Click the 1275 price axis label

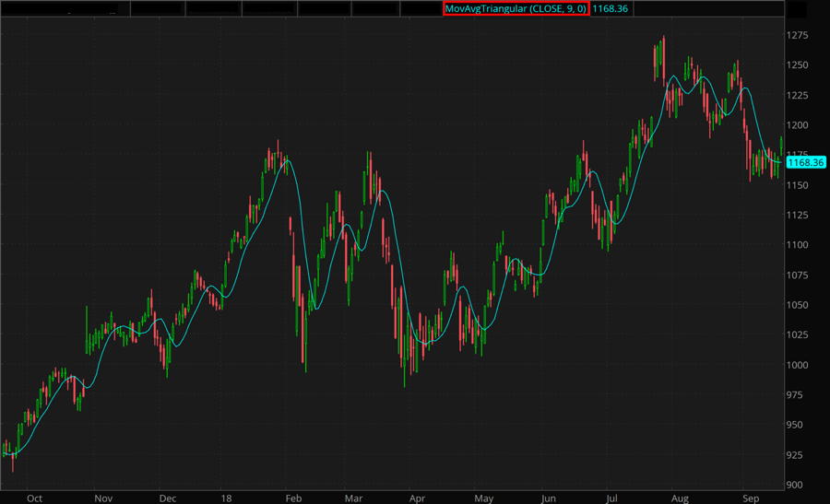(x=800, y=36)
